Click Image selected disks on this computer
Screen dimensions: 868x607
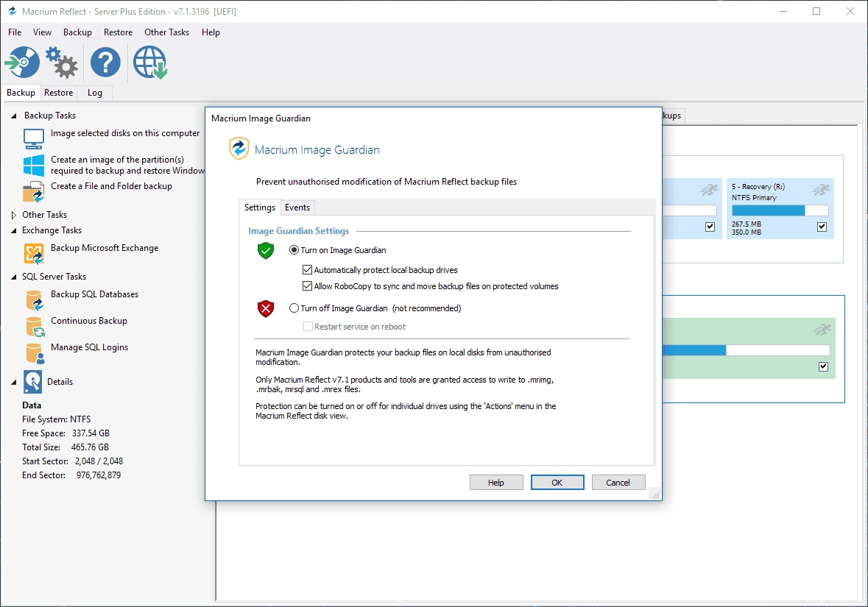click(x=125, y=133)
